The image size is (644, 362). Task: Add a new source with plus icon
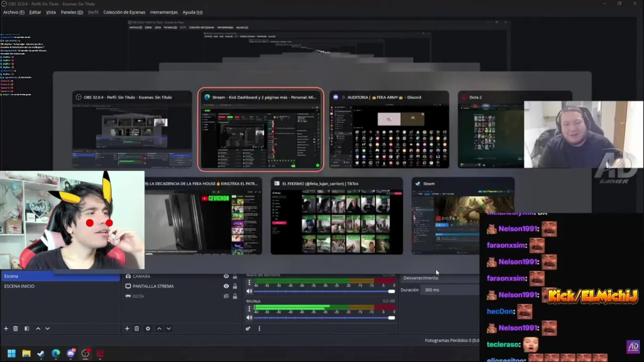coord(127,328)
